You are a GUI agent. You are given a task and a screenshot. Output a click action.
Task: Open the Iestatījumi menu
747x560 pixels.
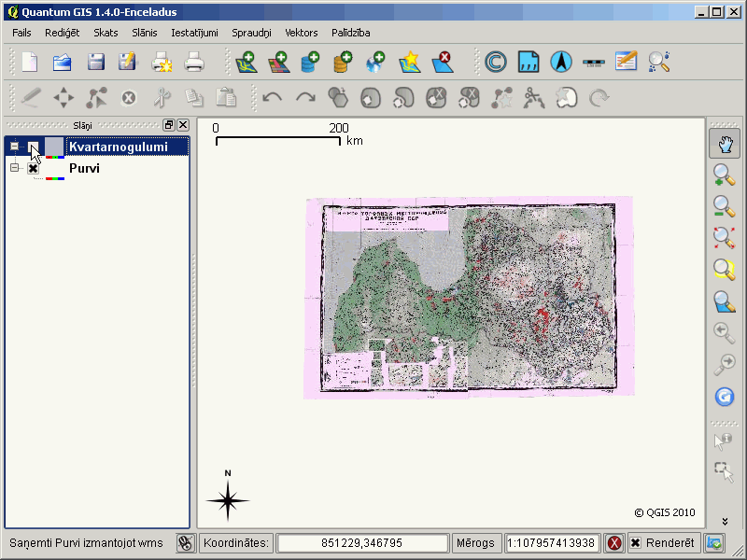point(195,33)
